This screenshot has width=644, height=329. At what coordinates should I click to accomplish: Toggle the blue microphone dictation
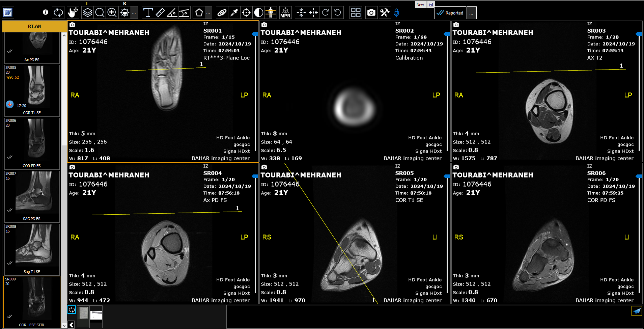(x=396, y=13)
